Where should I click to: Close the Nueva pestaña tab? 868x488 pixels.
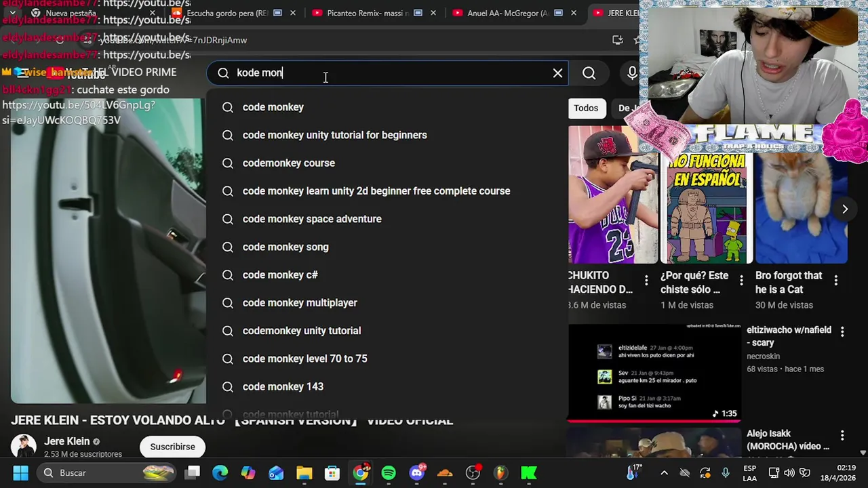(153, 13)
